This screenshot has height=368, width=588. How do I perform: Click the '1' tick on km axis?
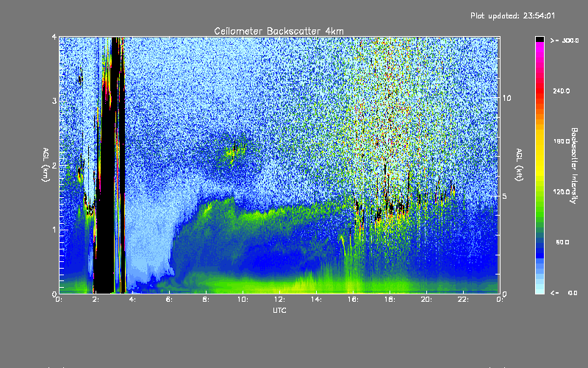click(x=54, y=230)
